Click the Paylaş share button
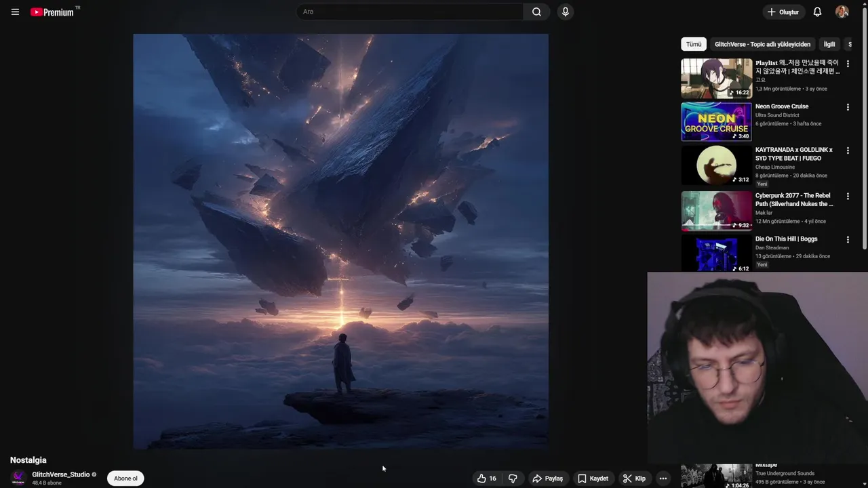The height and width of the screenshot is (488, 868). (547, 479)
